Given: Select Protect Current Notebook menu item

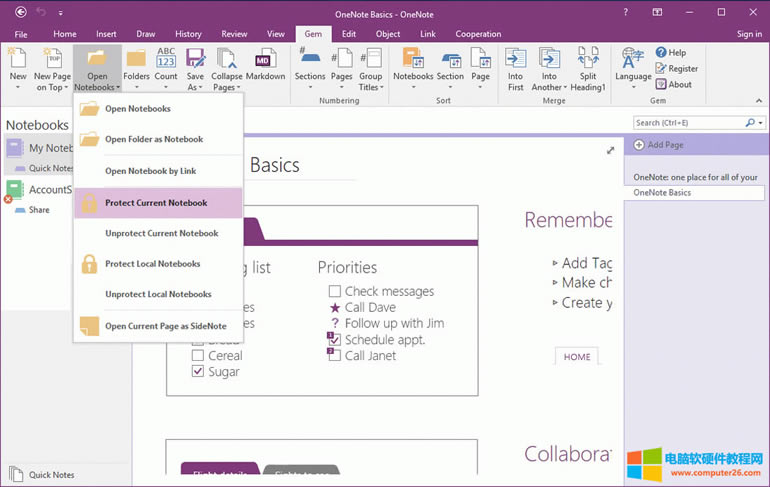Looking at the screenshot, I should (157, 203).
